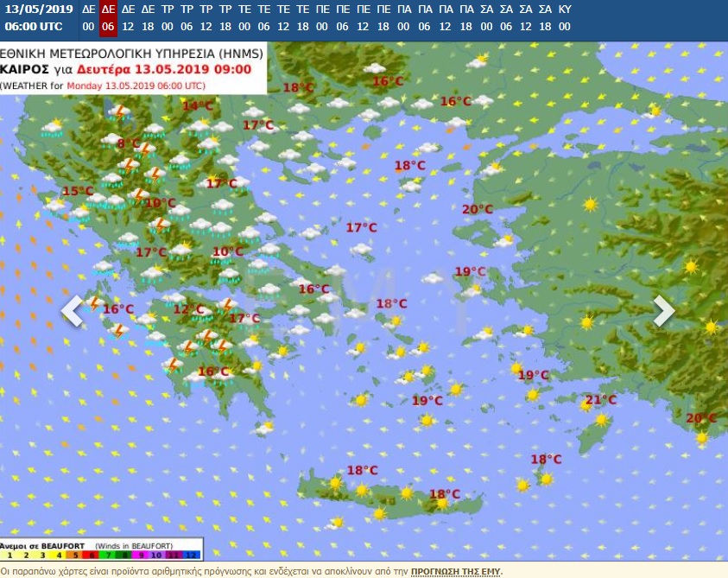Viewport: 728px width, 578px height.
Task: Click Beaufort legend swatch number 4
Action: coord(59,556)
